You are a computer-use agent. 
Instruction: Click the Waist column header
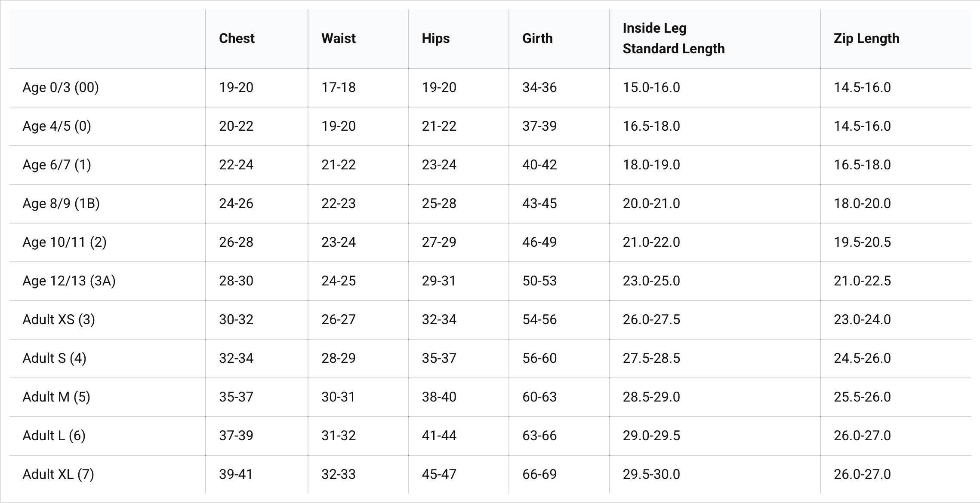[338, 39]
